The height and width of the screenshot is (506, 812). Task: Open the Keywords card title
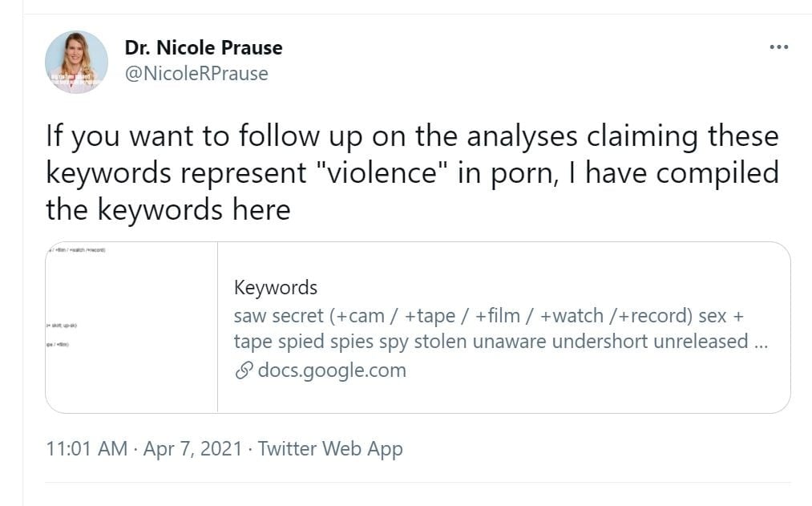point(276,288)
